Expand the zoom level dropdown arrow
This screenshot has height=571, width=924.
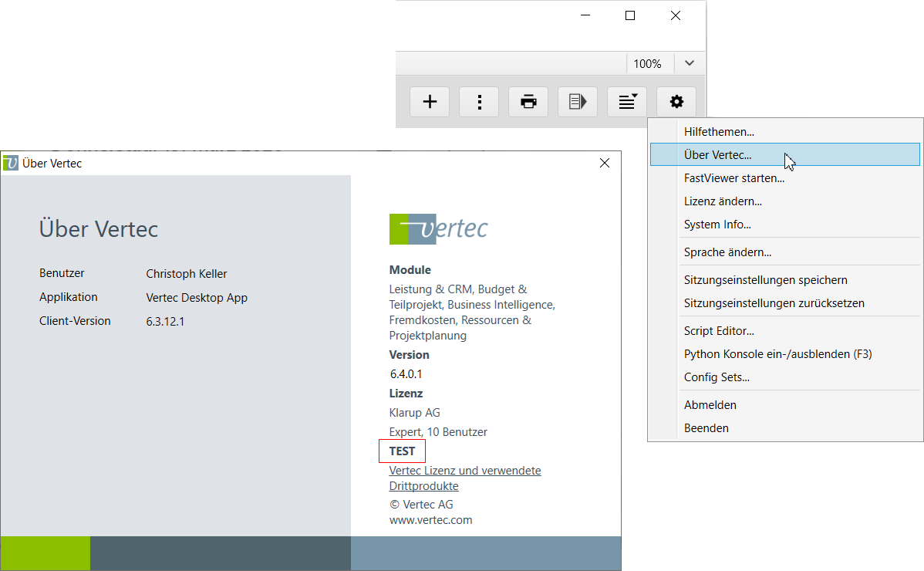(x=690, y=63)
